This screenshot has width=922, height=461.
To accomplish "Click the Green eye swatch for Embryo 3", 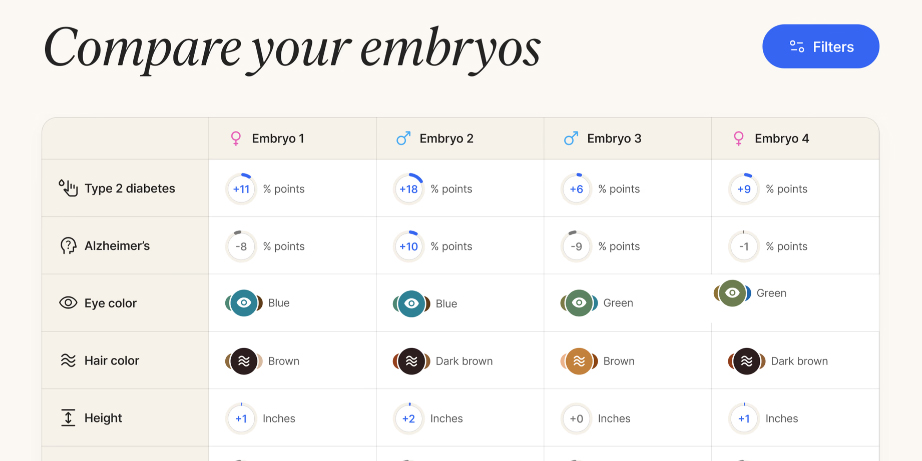I will 579,303.
